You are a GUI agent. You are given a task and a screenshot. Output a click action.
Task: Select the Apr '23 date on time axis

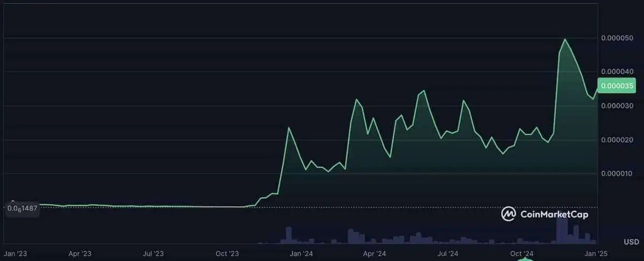pyautogui.click(x=80, y=253)
